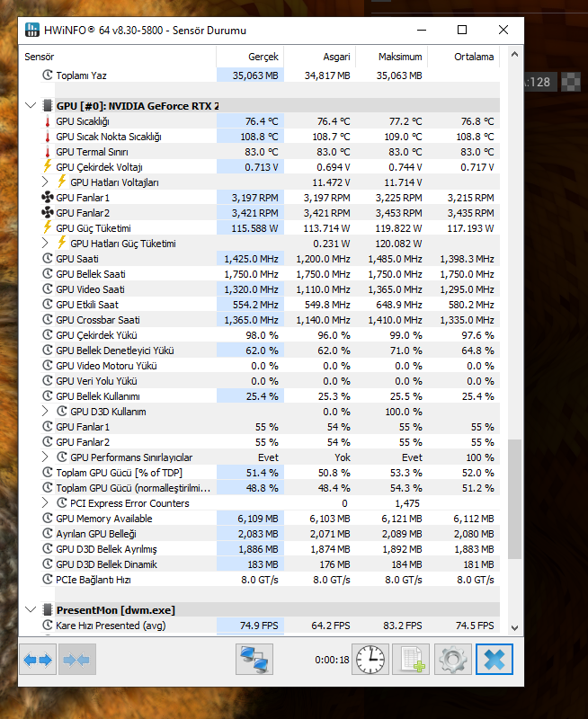Expand GPU D3D Kullanım sub-items
Screen dimensions: 588x719
click(x=45, y=412)
